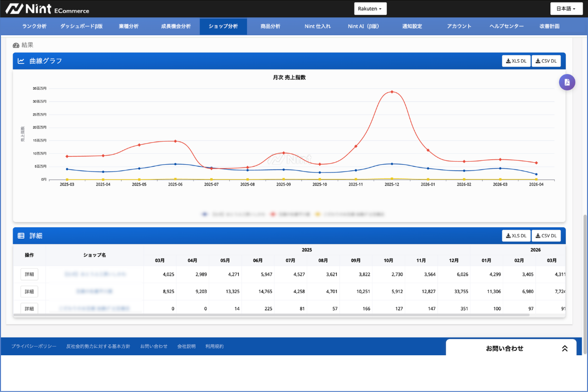Click the purple PDF export icon
Image resolution: width=588 pixels, height=392 pixels.
[567, 82]
